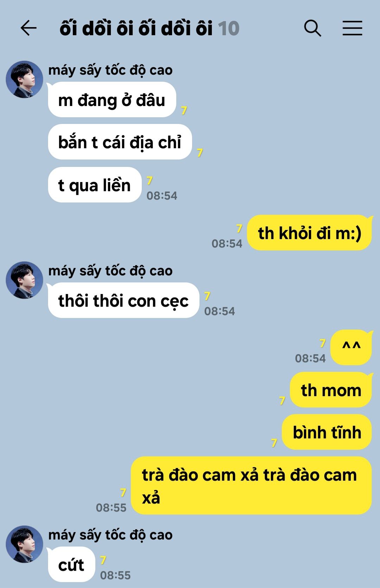This screenshot has width=380, height=588.
Task: Select the 'm đang ở đâu' message bubble
Action: [112, 100]
